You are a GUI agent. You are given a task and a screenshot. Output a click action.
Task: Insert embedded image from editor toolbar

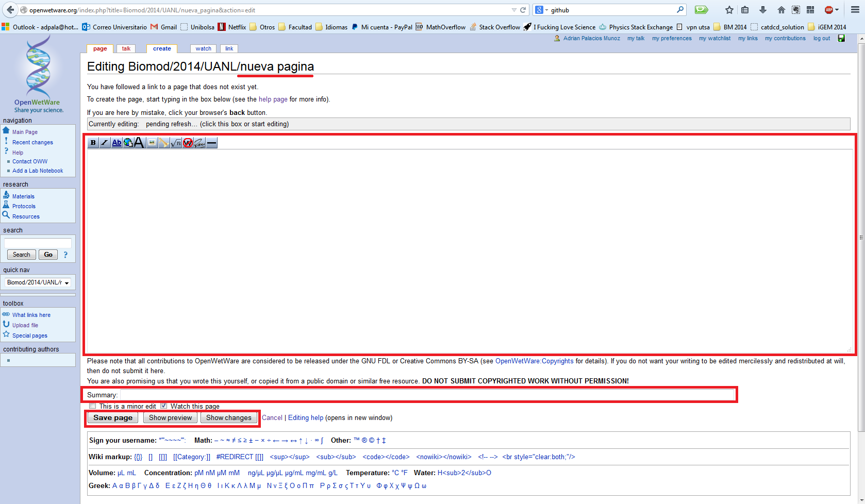coord(152,143)
